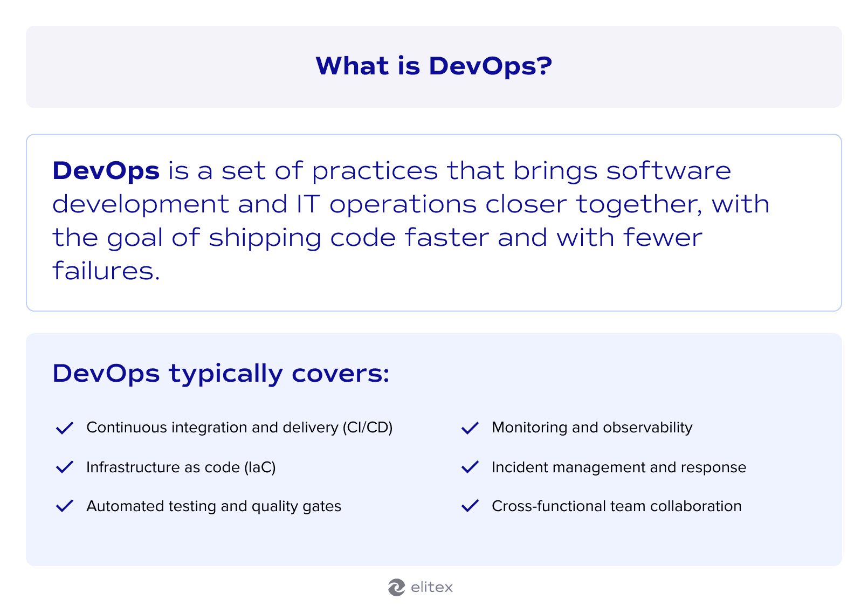Click the bold 'DevOps' word in definition
The width and height of the screenshot is (868, 606).
pyautogui.click(x=106, y=171)
